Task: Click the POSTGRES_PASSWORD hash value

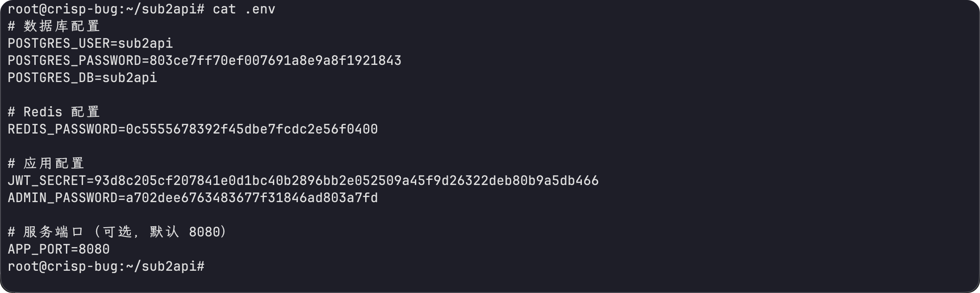Action: pyautogui.click(x=275, y=61)
